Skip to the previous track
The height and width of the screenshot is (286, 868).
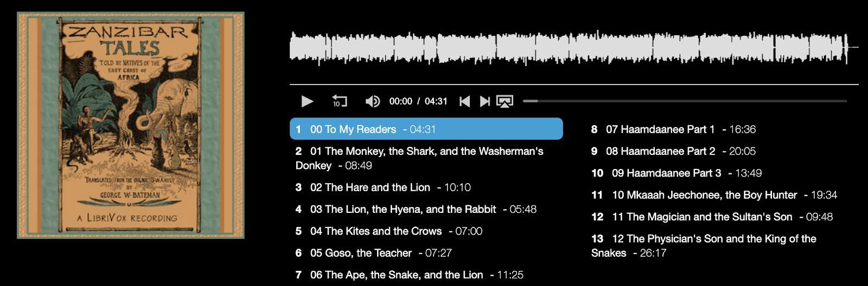coord(464,101)
